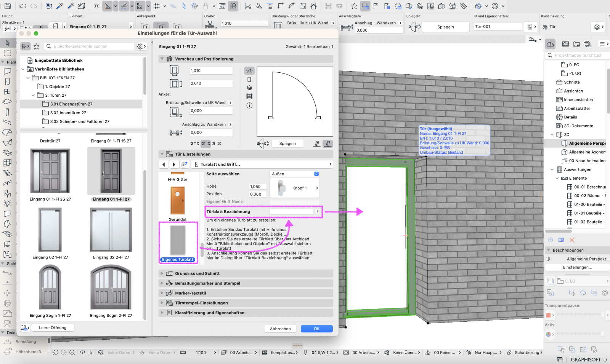Click the Bibliothekselemente suchen search field
This screenshot has width=610, height=364.
coord(89,46)
